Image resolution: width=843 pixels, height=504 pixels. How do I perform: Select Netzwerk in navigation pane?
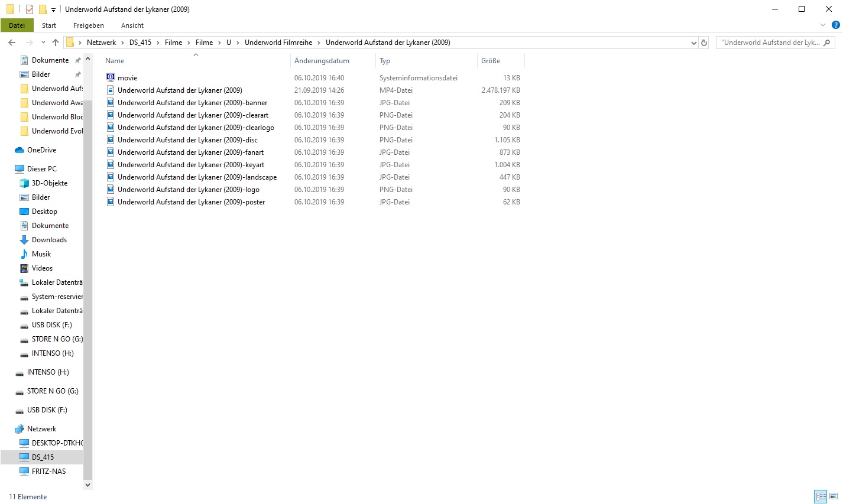click(41, 429)
